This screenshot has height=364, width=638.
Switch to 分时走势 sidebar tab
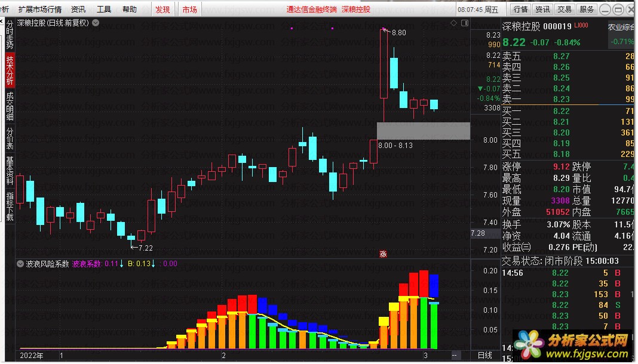point(10,34)
